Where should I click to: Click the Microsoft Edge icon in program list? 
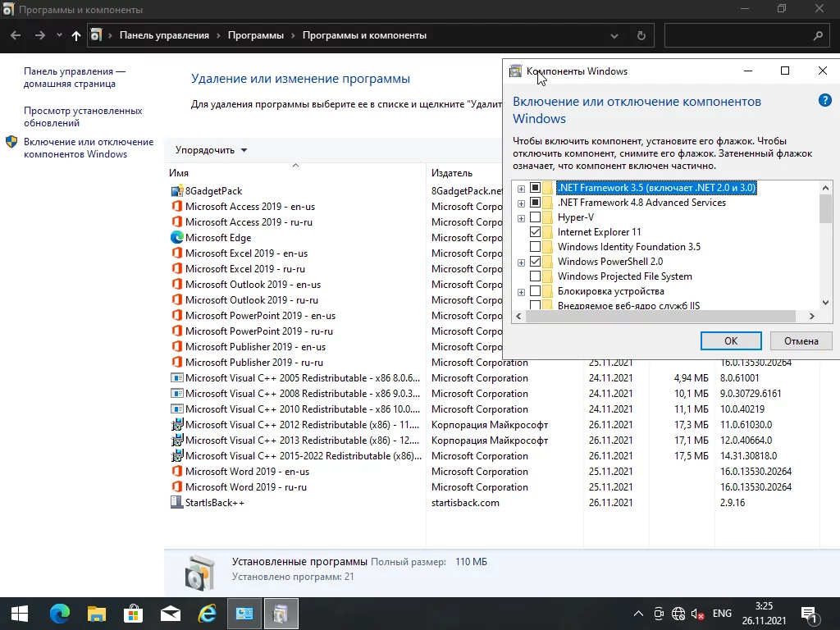[x=177, y=237]
